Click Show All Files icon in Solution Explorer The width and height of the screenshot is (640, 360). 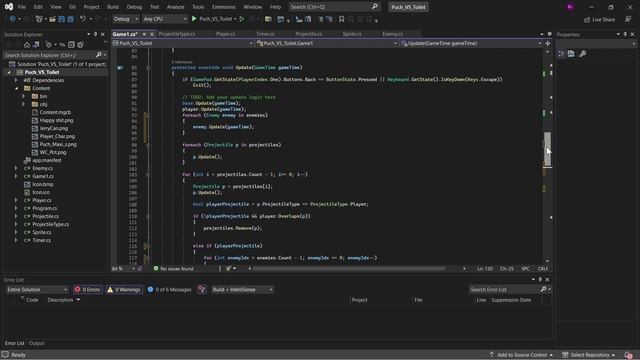click(80, 44)
